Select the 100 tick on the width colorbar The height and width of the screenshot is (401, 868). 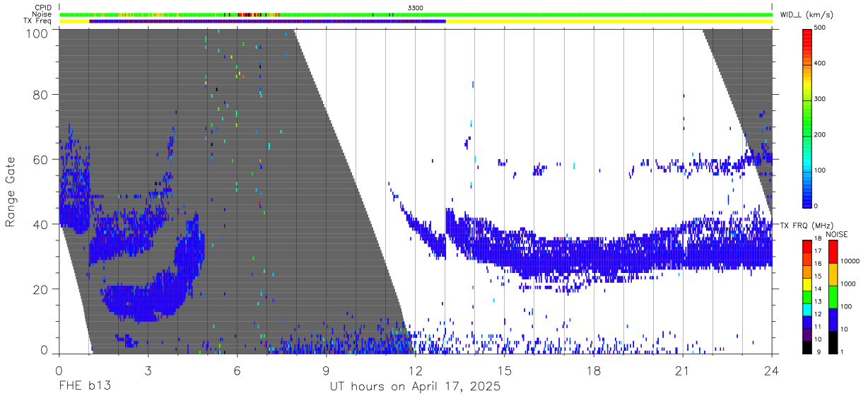tap(821, 170)
